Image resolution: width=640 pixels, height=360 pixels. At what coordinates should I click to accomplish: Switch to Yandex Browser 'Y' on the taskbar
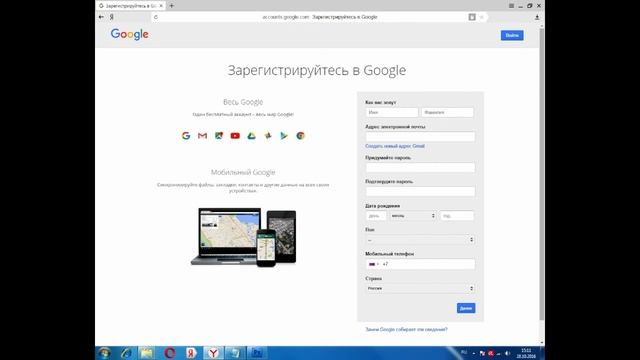(213, 353)
